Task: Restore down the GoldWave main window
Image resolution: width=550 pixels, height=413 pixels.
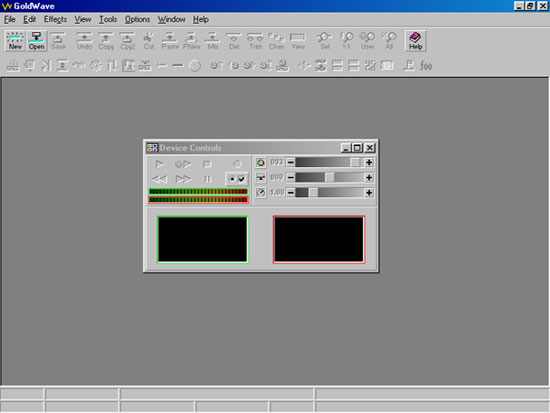Action: (530, 6)
